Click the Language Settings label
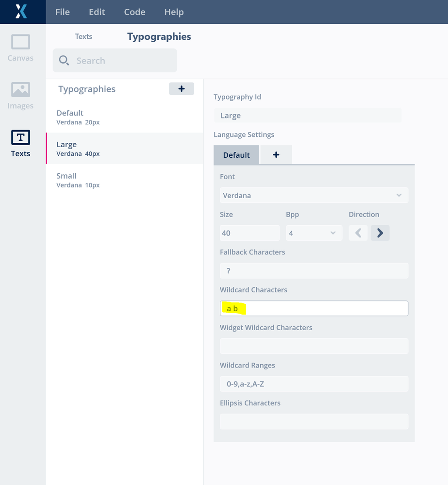The width and height of the screenshot is (448, 485). (x=244, y=134)
